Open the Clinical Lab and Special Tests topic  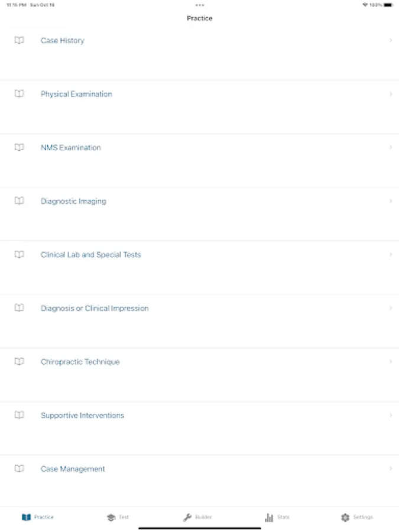tap(91, 255)
